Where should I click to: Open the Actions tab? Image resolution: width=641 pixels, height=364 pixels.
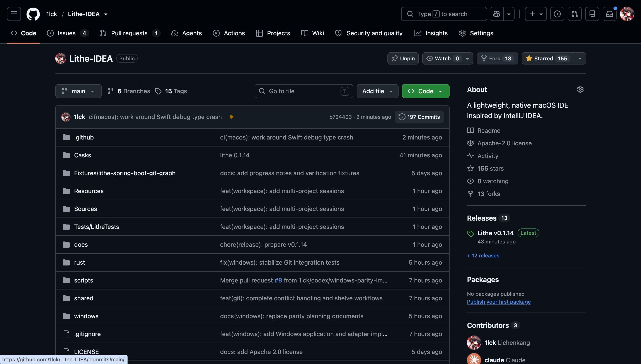pyautogui.click(x=229, y=33)
